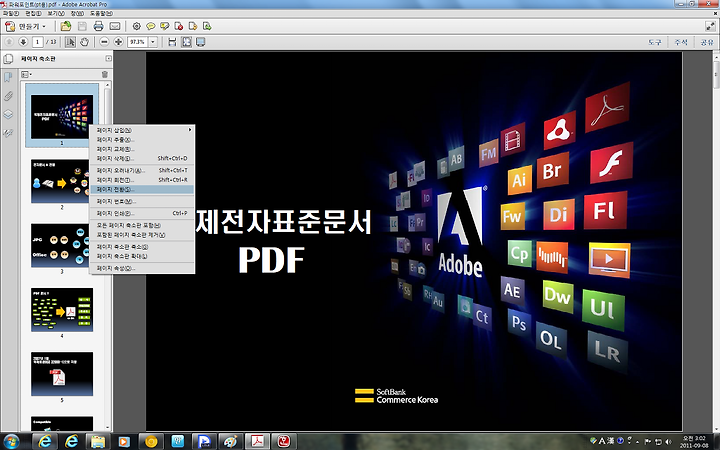This screenshot has height=450, width=720.
Task: Choose 페이지 인쇄 in context menu
Action: click(x=142, y=214)
